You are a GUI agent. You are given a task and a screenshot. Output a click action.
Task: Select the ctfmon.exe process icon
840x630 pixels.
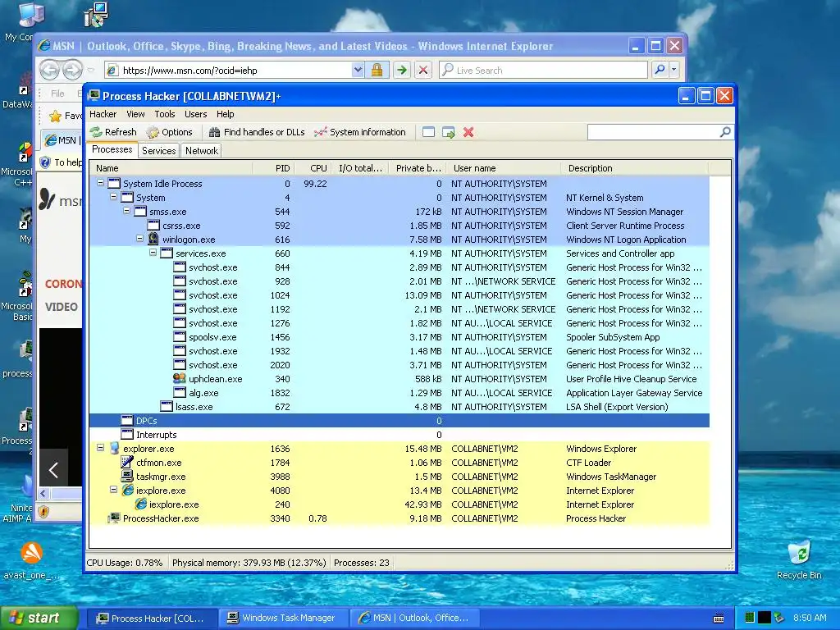coord(127,462)
